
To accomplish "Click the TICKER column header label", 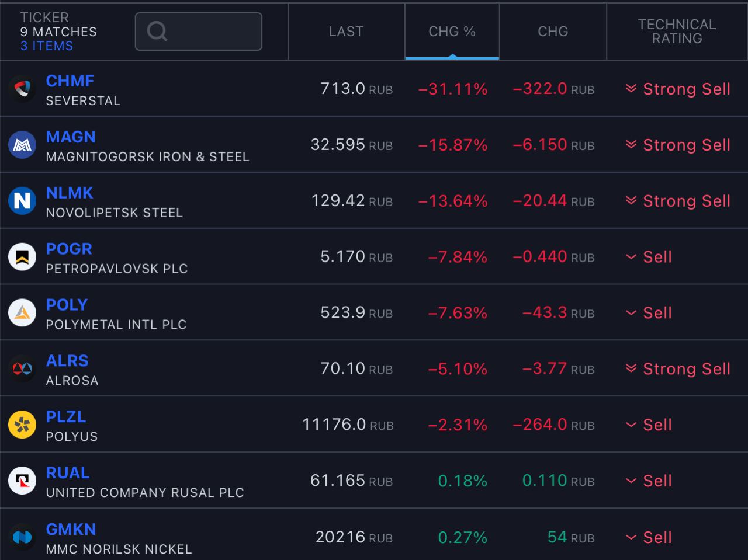I will pyautogui.click(x=44, y=18).
